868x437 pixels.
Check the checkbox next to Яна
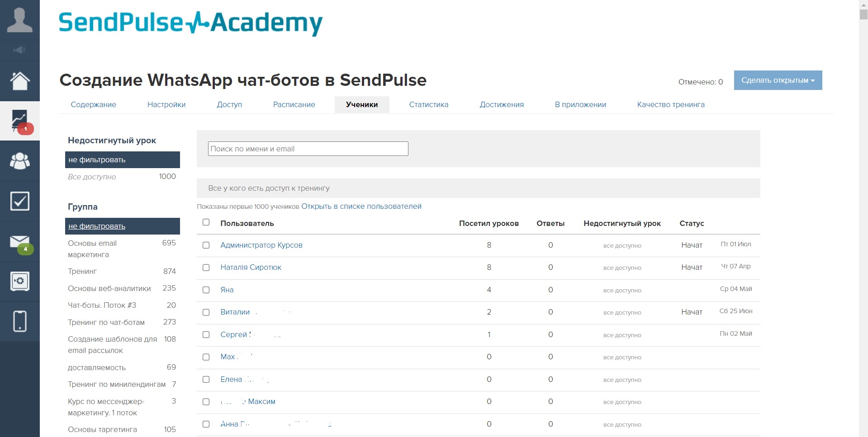(206, 290)
